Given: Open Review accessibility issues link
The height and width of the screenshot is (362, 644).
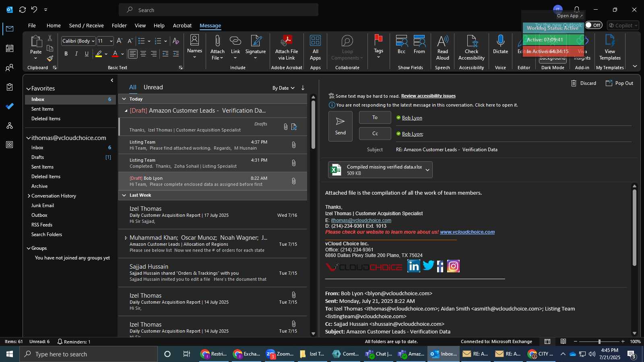Looking at the screenshot, I should 428,96.
